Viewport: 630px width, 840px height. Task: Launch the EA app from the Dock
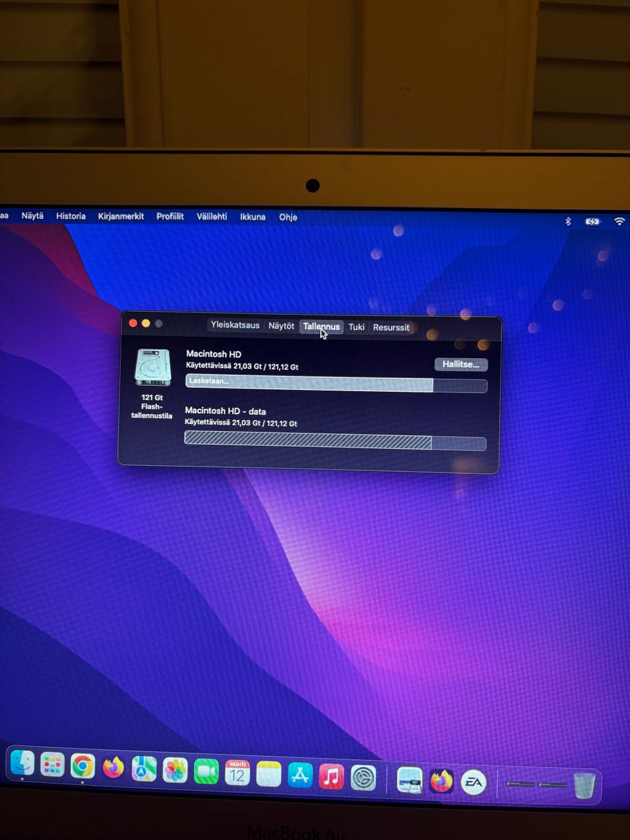point(473,782)
